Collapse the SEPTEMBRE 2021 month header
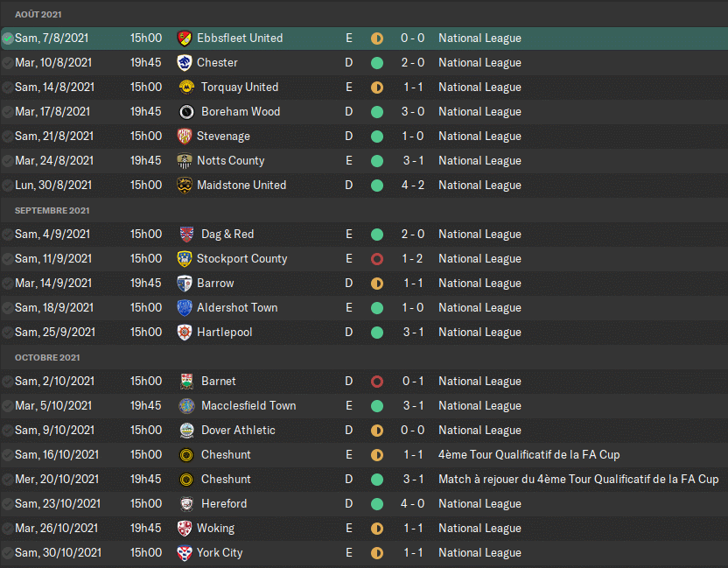 pyautogui.click(x=52, y=211)
